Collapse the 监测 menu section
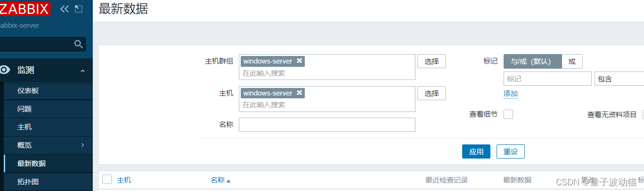The image size is (644, 191). coord(83,71)
